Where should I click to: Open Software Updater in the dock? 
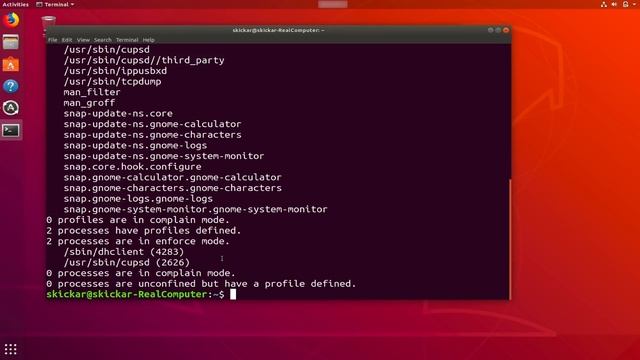(11, 108)
